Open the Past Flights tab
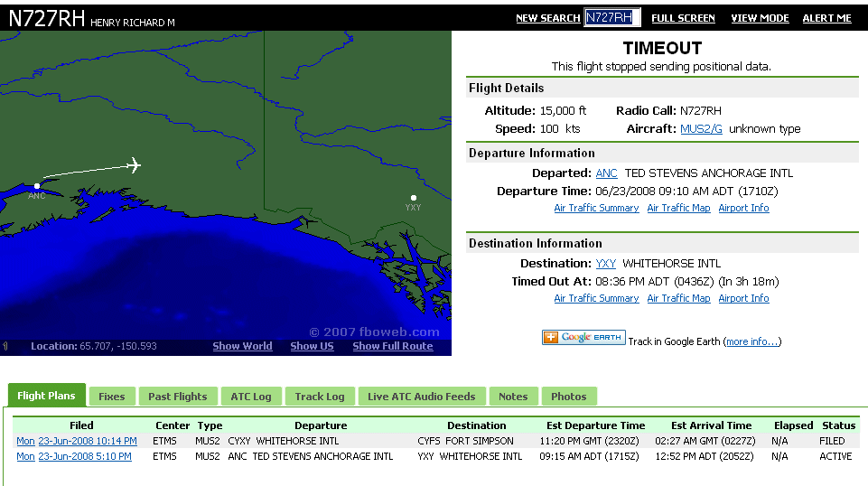 [178, 397]
